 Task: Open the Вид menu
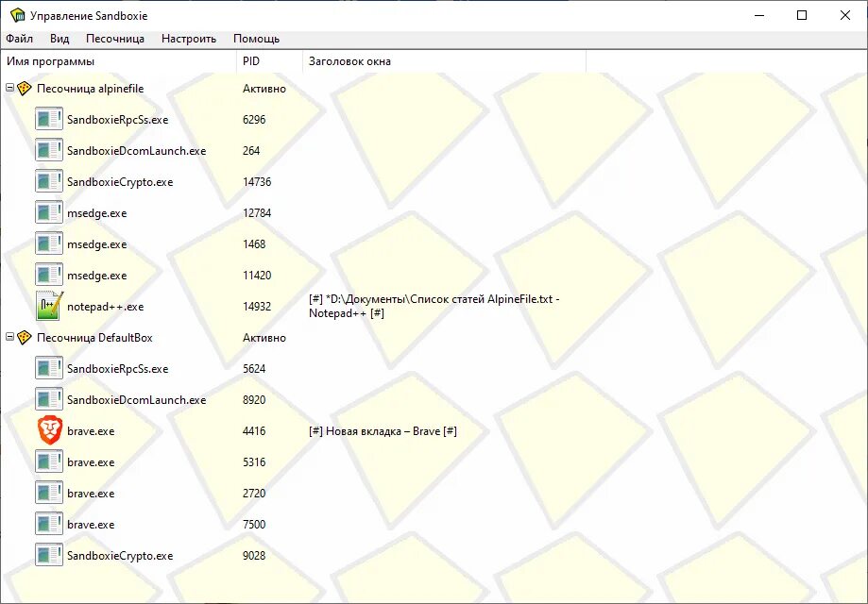pyautogui.click(x=60, y=39)
